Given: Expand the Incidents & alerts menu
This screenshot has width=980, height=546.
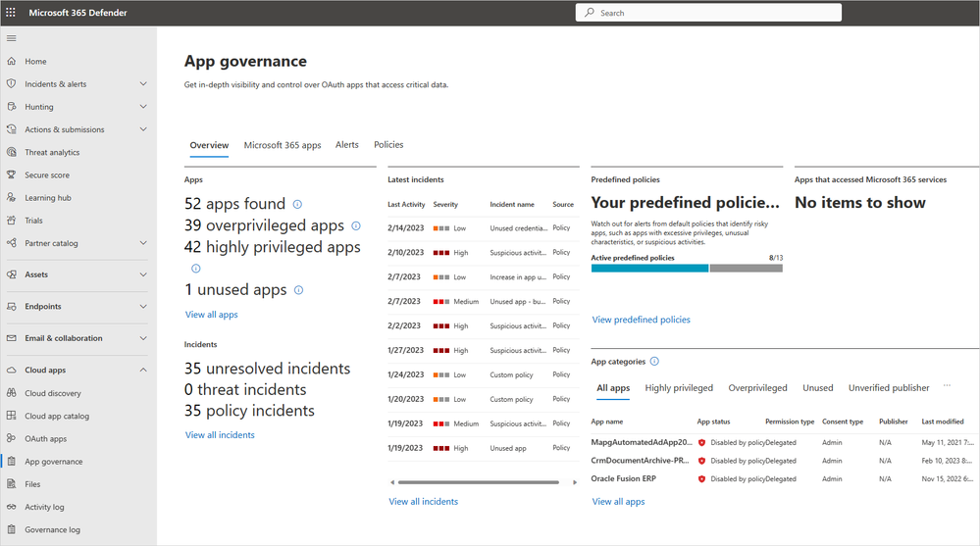Looking at the screenshot, I should tap(143, 84).
